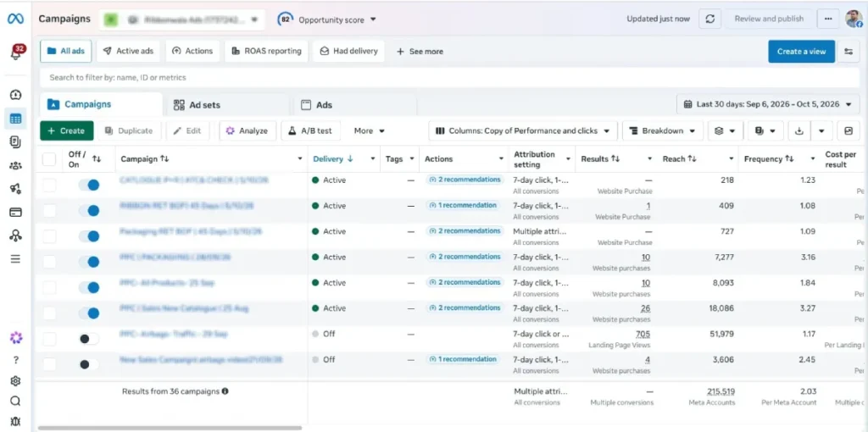Click the A/B test button
The image size is (868, 432).
pos(310,131)
